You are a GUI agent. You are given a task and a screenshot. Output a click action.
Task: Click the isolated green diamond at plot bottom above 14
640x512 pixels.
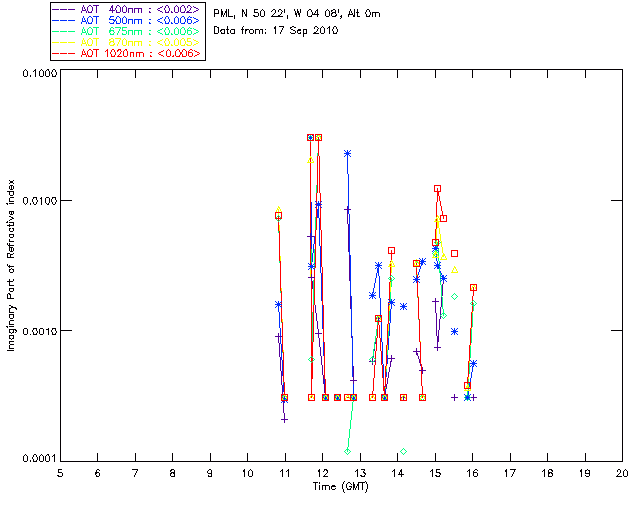(403, 451)
